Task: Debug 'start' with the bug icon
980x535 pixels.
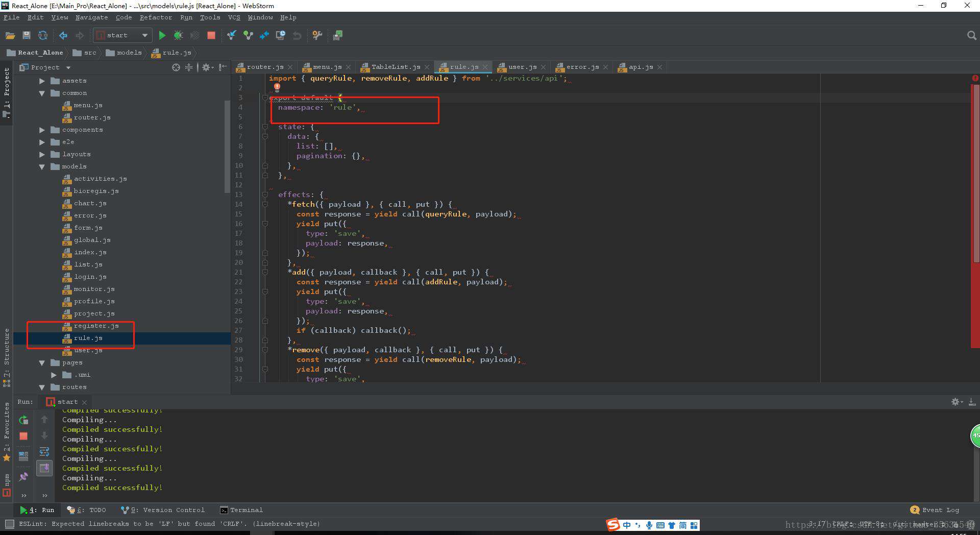Action: 178,35
